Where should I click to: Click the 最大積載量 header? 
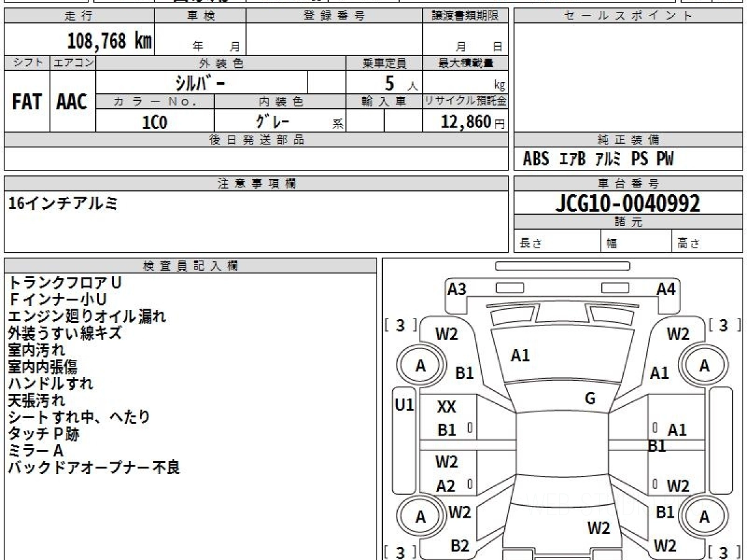465,63
